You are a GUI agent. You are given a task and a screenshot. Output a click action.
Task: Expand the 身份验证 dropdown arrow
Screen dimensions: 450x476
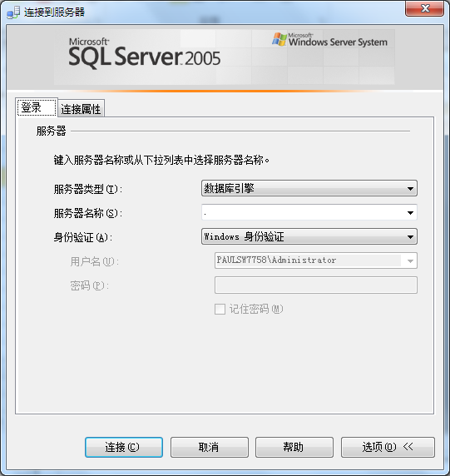[x=410, y=237]
